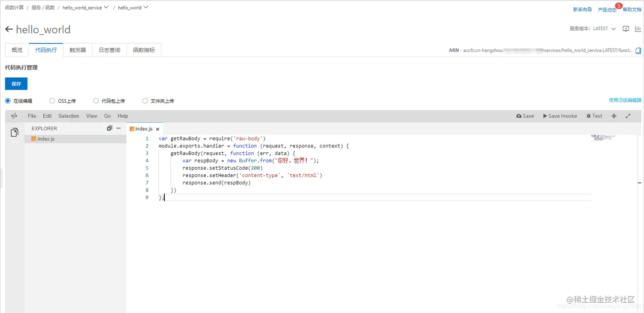The image size is (644, 313).
Task: Click the Save cloud button in the editor toolbar
Action: pyautogui.click(x=525, y=116)
